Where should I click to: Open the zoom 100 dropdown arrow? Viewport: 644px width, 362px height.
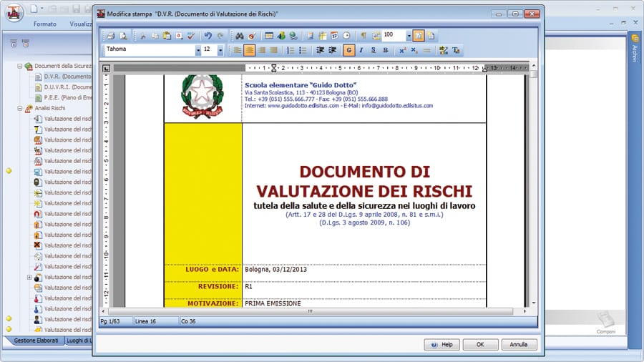click(x=409, y=36)
